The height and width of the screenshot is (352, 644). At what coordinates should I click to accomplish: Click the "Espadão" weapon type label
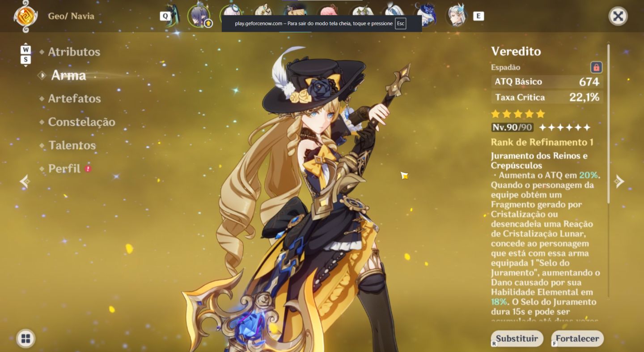pyautogui.click(x=505, y=67)
